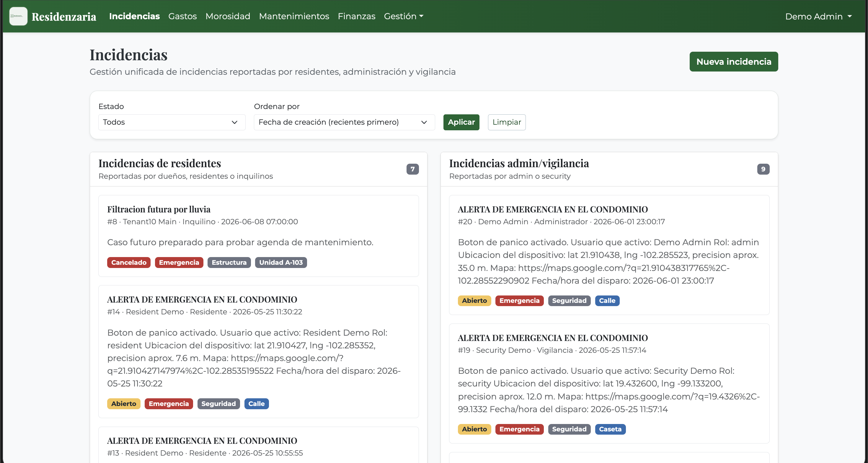Open the Finanzas section

coord(357,16)
